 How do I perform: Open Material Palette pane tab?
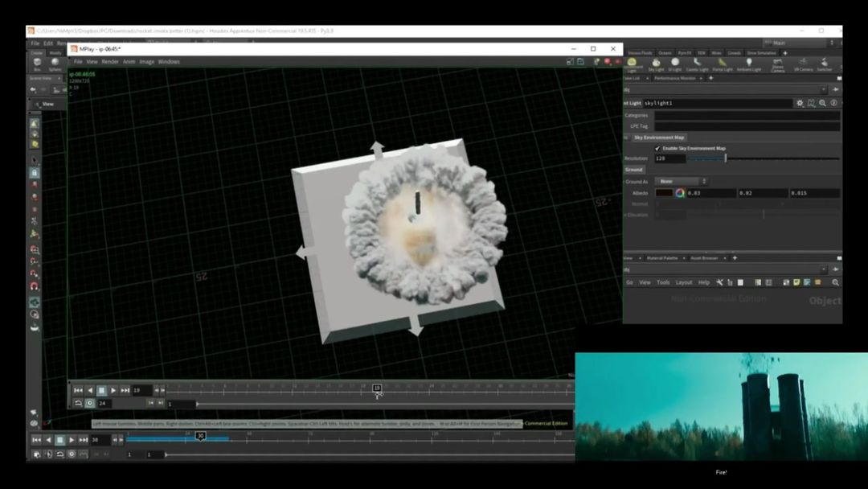point(662,258)
